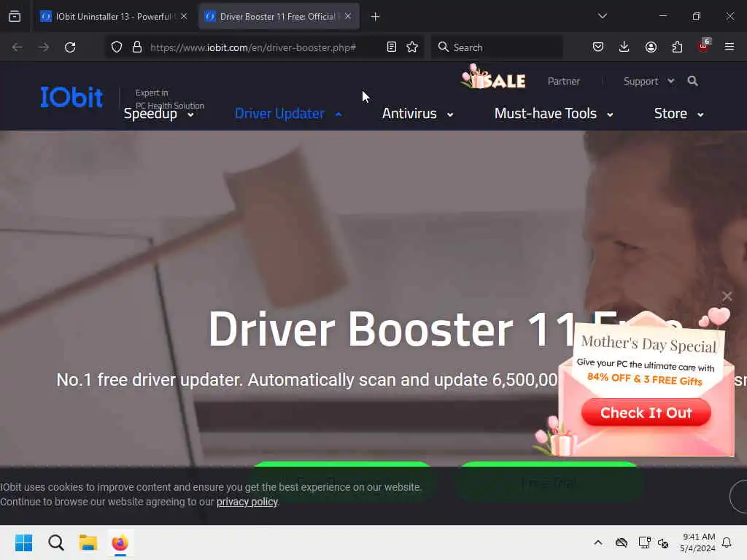Screen dimensions: 747x560
Task: Open browser extensions puzzle icon
Action: 678,47
